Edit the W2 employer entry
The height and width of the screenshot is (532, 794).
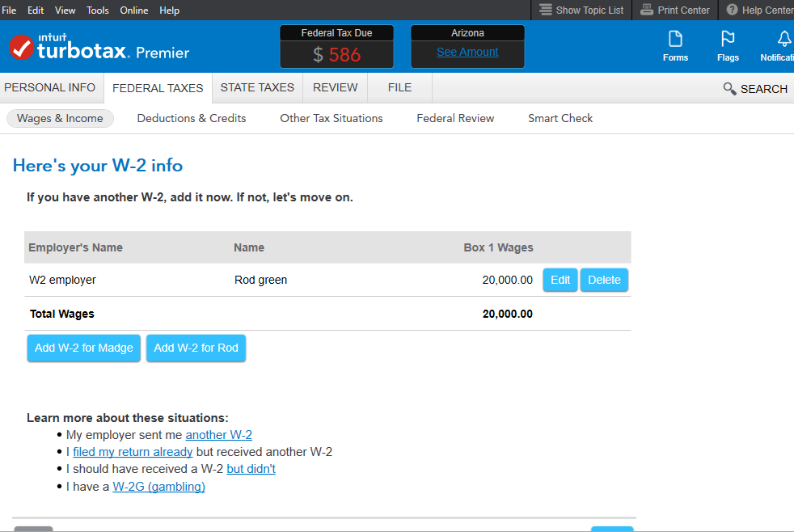(x=560, y=280)
